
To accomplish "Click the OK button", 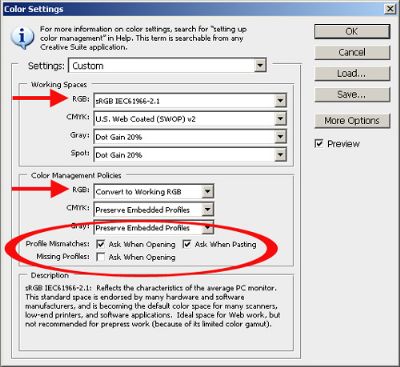I will point(352,32).
